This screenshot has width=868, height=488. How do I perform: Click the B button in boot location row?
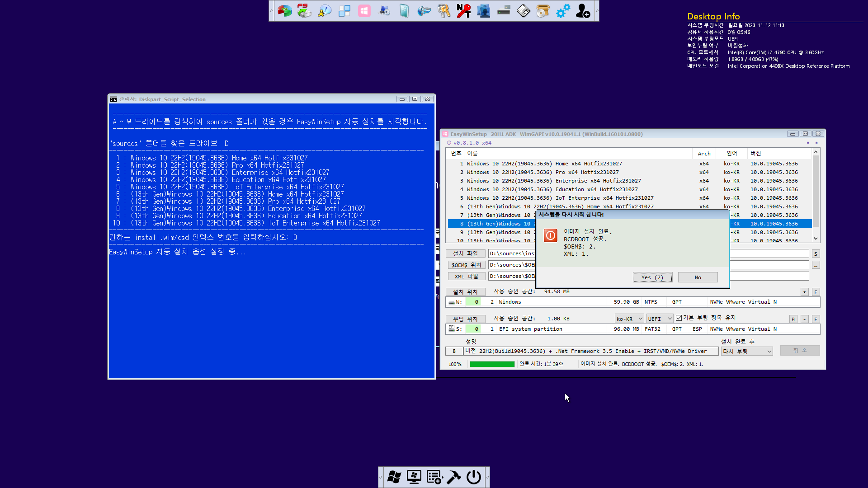(793, 319)
